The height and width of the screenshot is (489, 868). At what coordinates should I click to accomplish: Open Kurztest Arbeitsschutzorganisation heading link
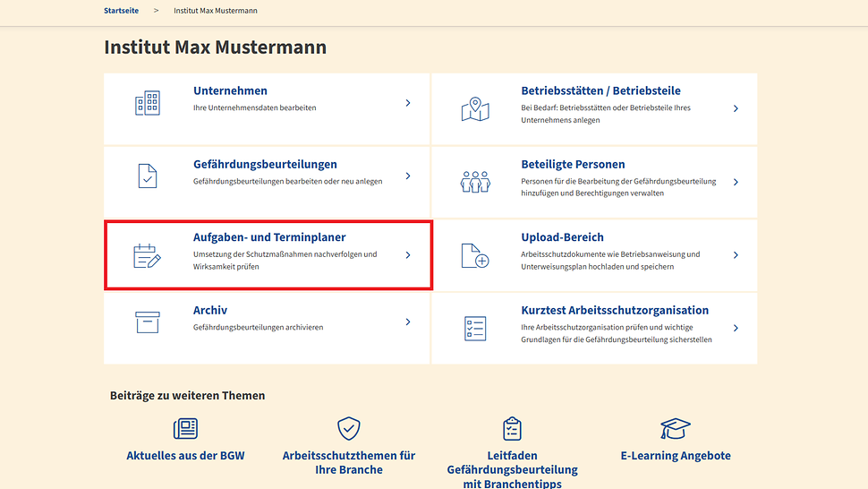[x=615, y=311]
